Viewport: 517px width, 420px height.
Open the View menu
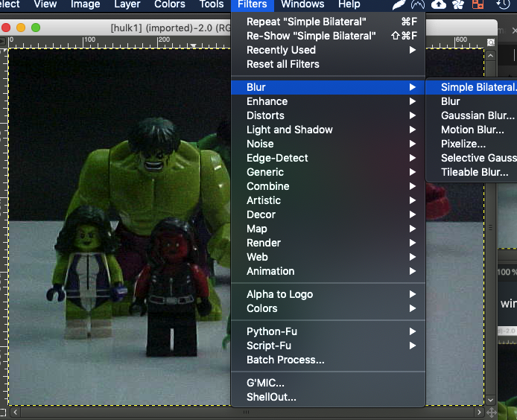45,4
